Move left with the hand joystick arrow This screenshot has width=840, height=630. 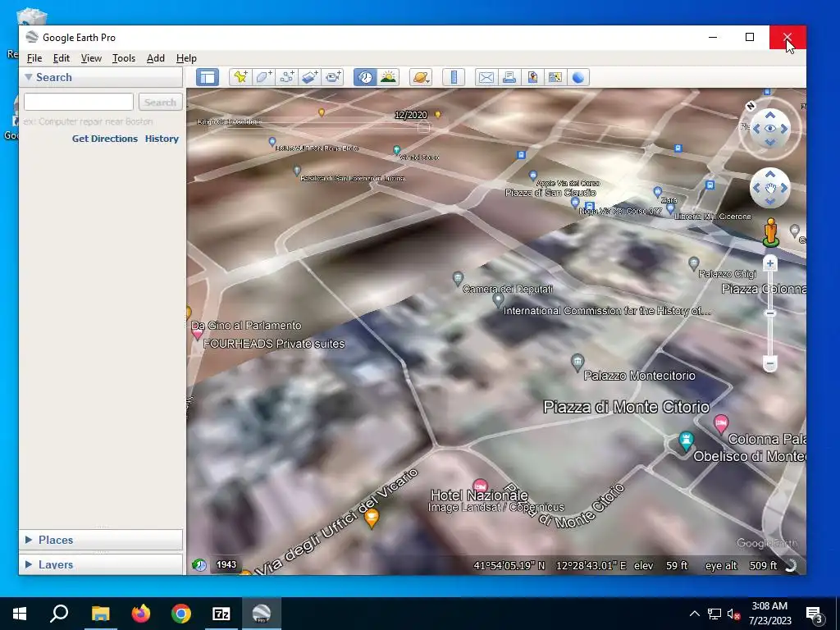(756, 188)
